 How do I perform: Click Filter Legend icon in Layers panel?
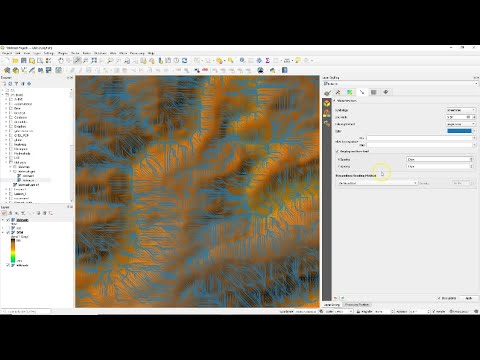pos(23,213)
